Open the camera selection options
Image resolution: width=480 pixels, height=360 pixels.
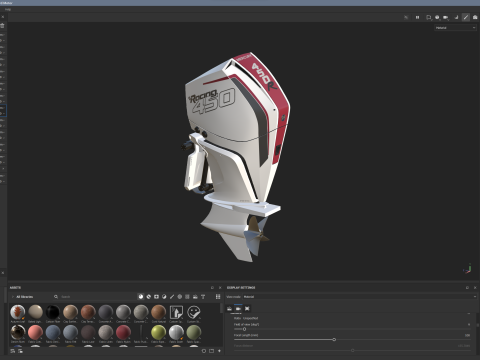tap(446, 17)
